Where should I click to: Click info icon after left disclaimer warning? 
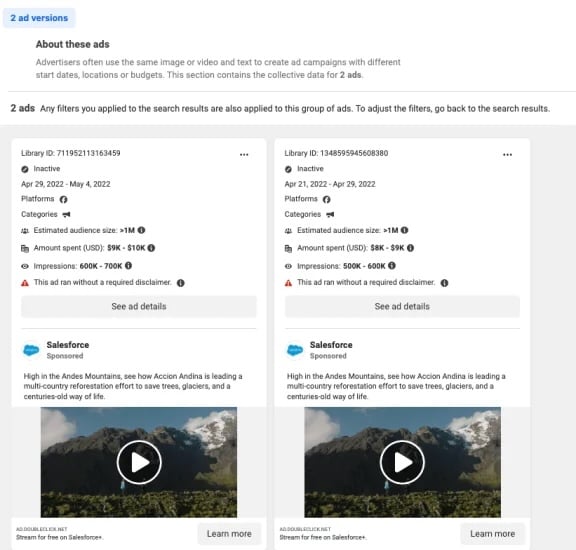180,283
